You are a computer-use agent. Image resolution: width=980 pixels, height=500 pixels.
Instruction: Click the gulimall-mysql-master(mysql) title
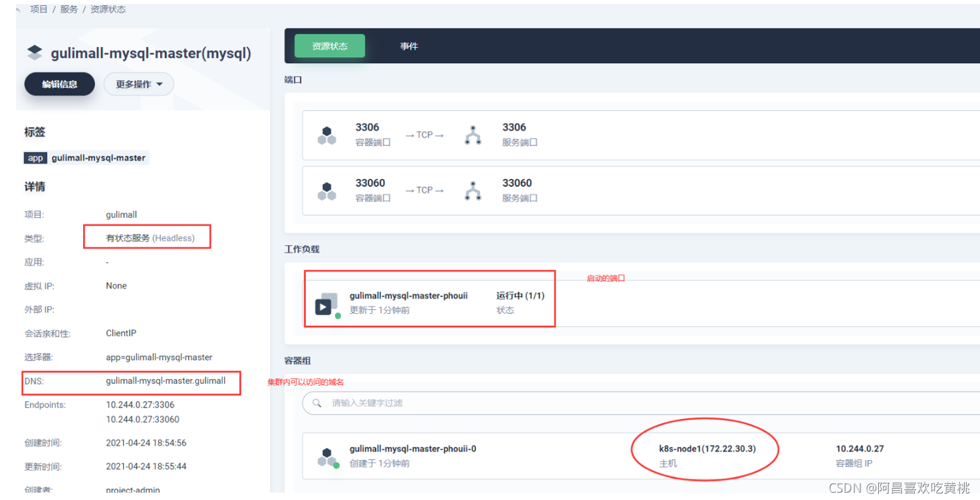(x=151, y=54)
